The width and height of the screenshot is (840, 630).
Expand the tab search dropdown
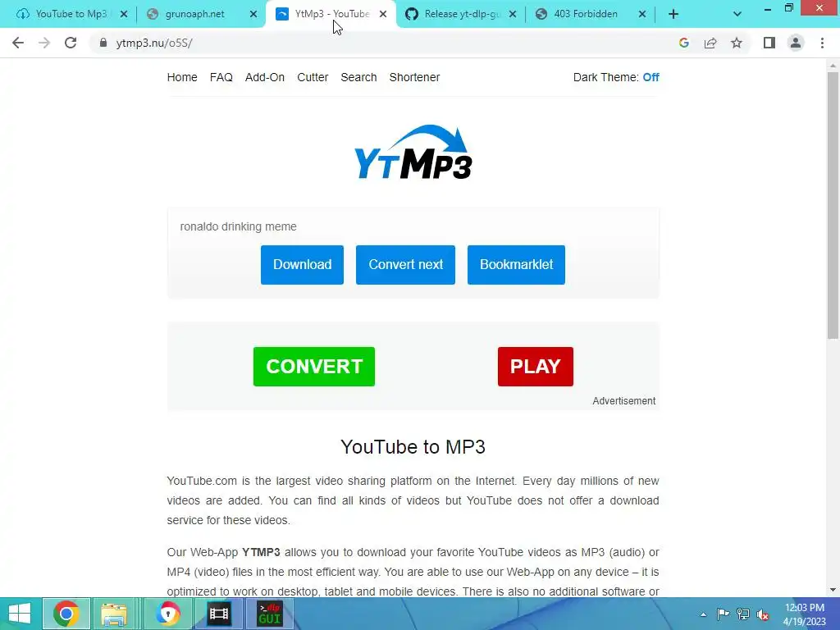tap(737, 15)
